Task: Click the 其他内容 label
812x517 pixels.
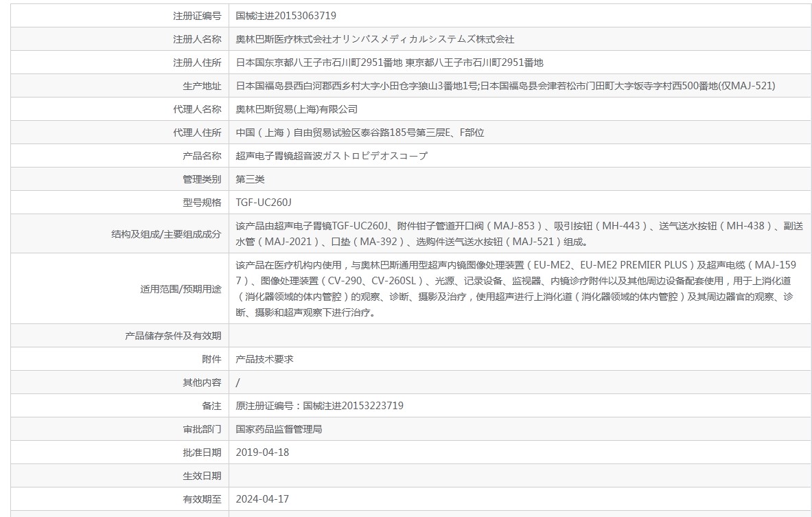Action: click(202, 383)
